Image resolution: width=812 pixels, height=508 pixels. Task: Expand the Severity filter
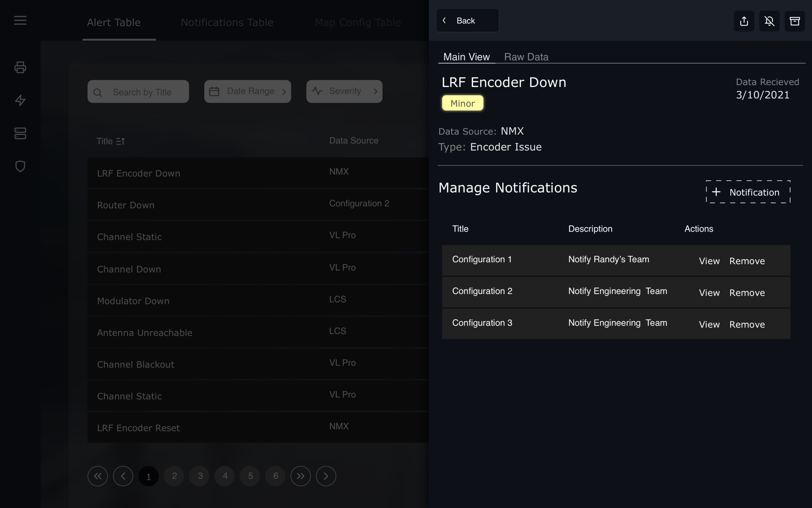click(x=344, y=91)
